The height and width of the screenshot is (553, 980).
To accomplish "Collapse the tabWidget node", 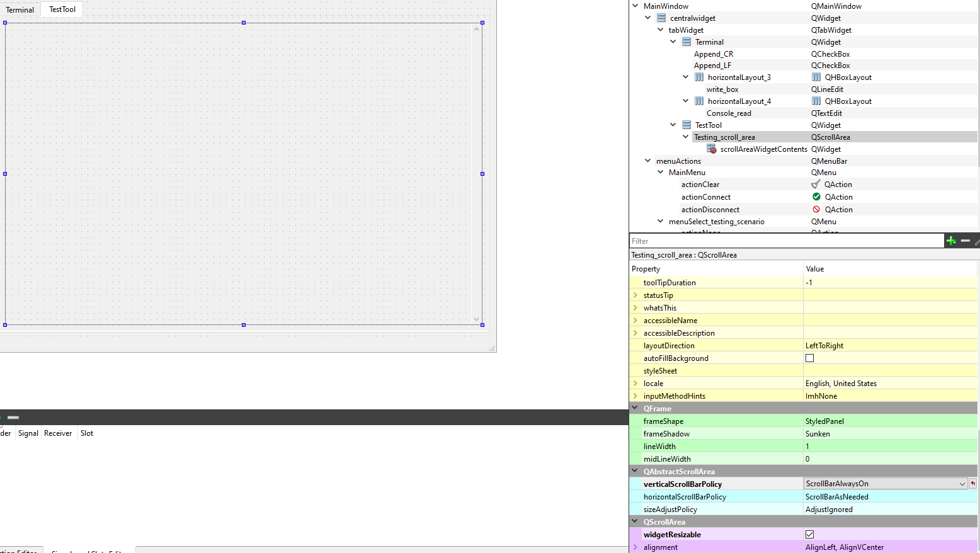I will pyautogui.click(x=661, y=30).
